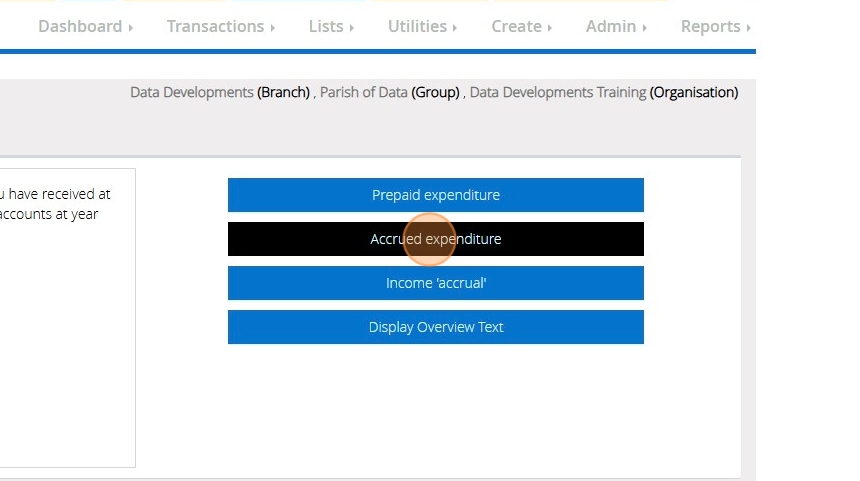Expand the small arrow beside Dashboard
This screenshot has width=860, height=481.
click(x=131, y=28)
